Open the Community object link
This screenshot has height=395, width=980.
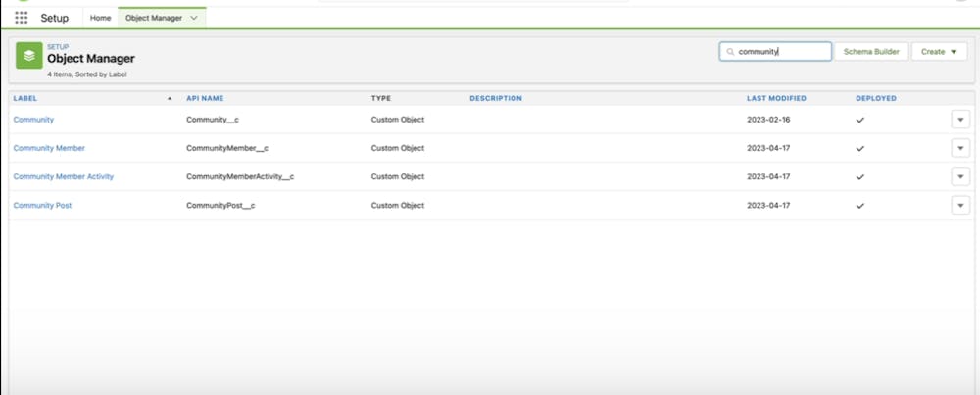[33, 120]
